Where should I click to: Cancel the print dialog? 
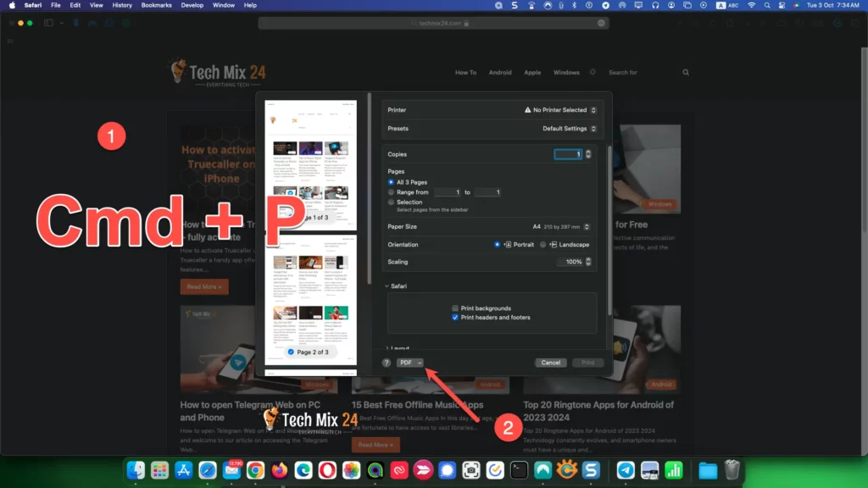point(550,363)
